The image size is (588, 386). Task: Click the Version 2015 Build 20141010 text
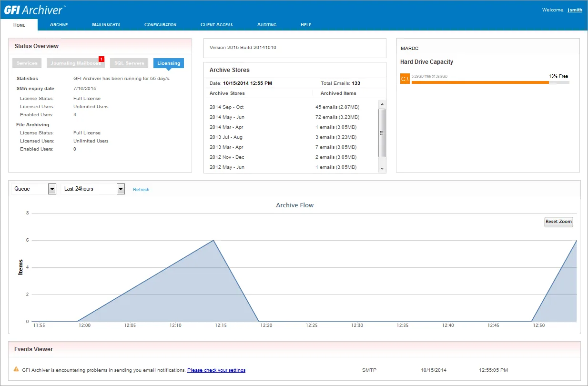coord(243,48)
